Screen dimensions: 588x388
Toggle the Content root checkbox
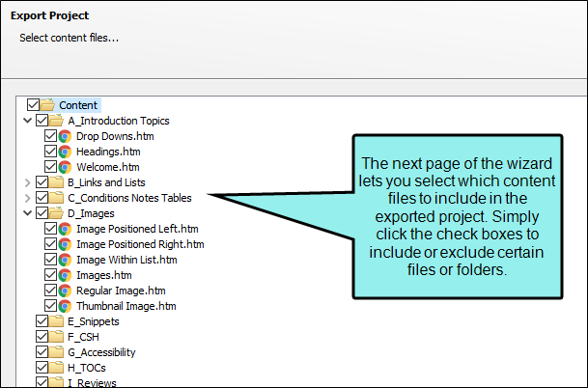tap(34, 104)
